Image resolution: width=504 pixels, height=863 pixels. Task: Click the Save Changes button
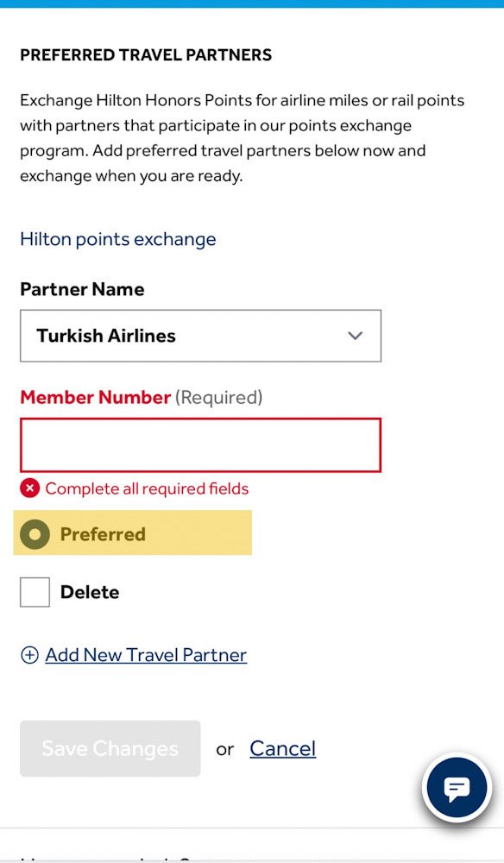point(110,748)
